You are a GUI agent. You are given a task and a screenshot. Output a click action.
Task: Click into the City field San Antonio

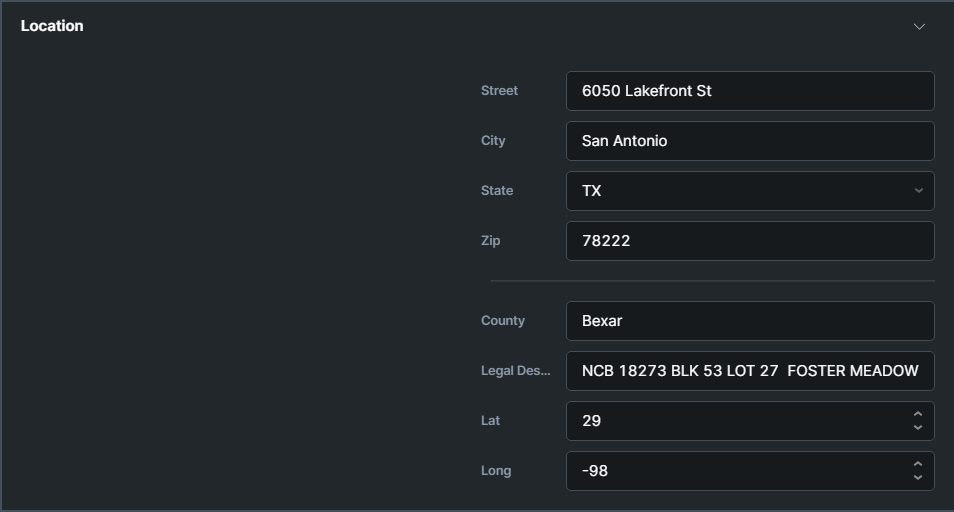(x=749, y=141)
